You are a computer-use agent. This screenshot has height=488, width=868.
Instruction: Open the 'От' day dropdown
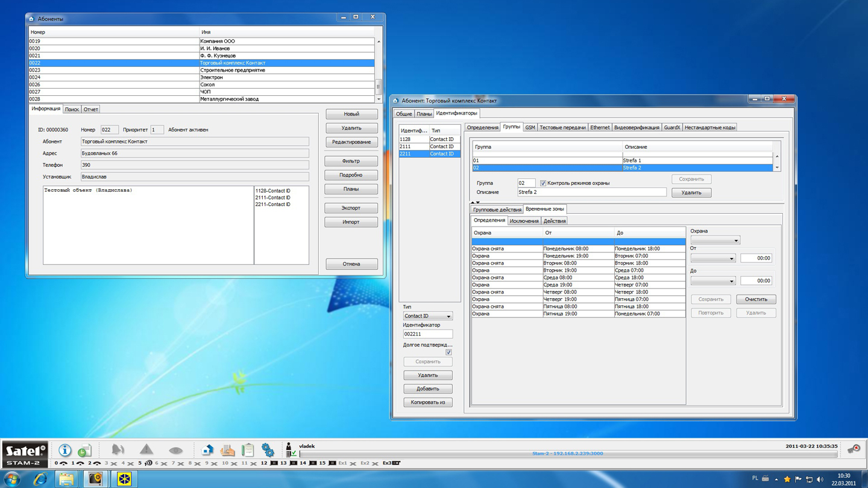coord(713,258)
